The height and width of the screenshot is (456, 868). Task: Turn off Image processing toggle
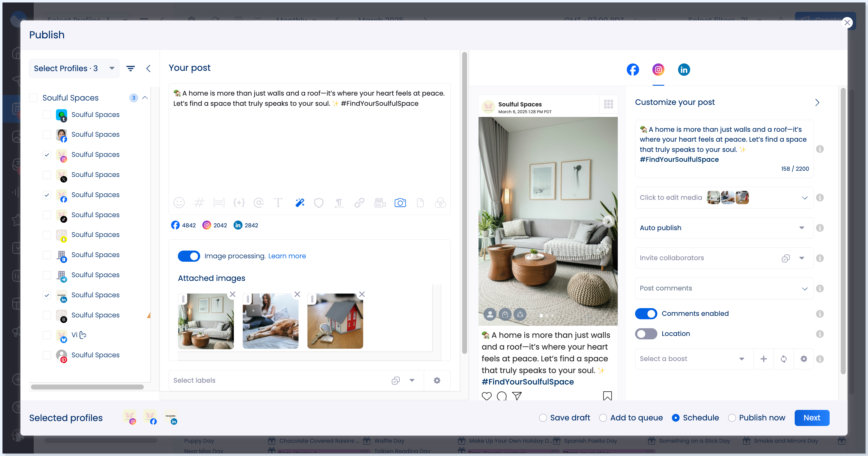click(x=189, y=256)
